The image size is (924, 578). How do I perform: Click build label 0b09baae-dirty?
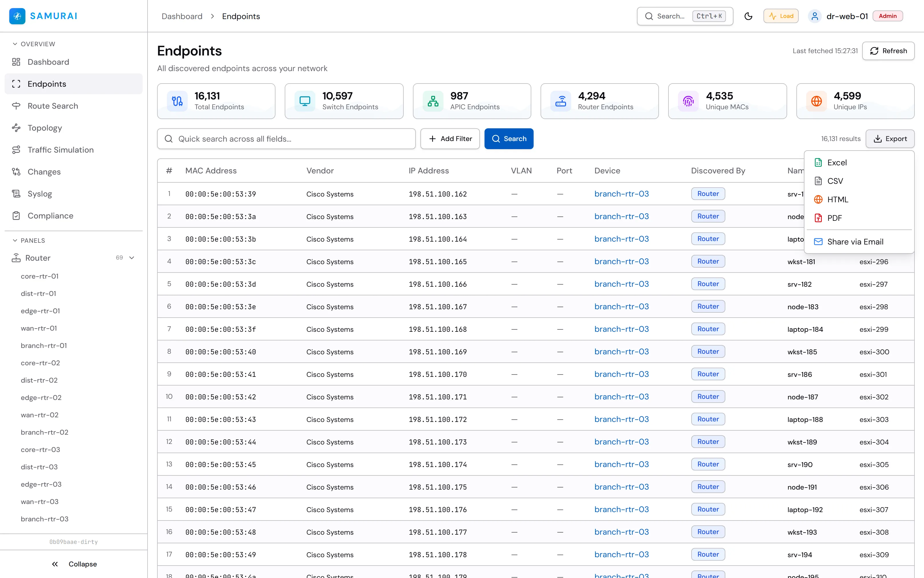pos(74,542)
